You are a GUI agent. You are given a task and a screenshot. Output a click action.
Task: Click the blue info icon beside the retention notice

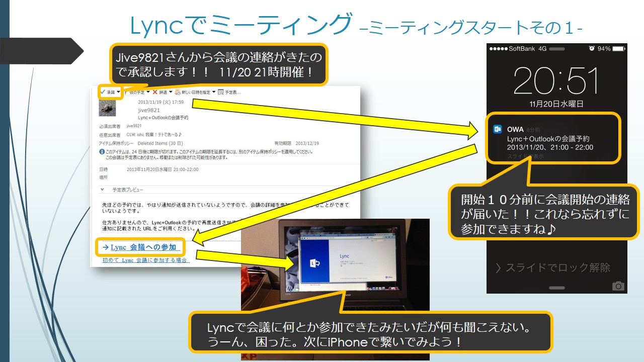(102, 151)
